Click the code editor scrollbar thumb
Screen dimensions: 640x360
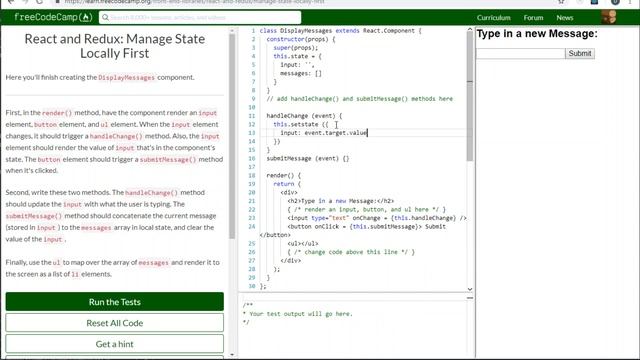pyautogui.click(x=470, y=96)
